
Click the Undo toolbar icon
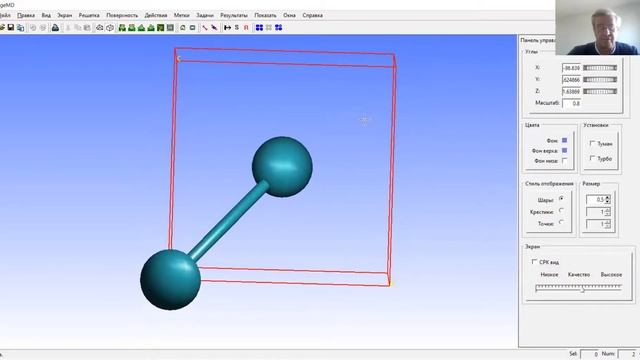point(33,27)
